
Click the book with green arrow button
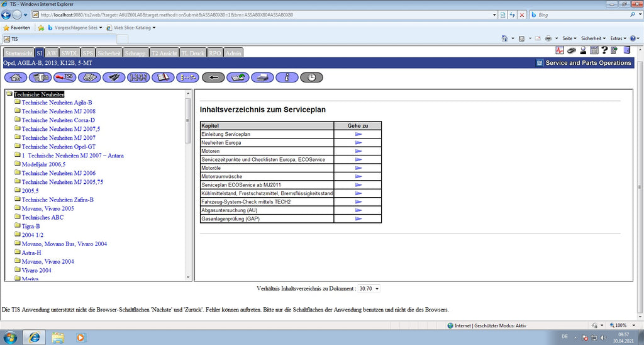coord(238,77)
